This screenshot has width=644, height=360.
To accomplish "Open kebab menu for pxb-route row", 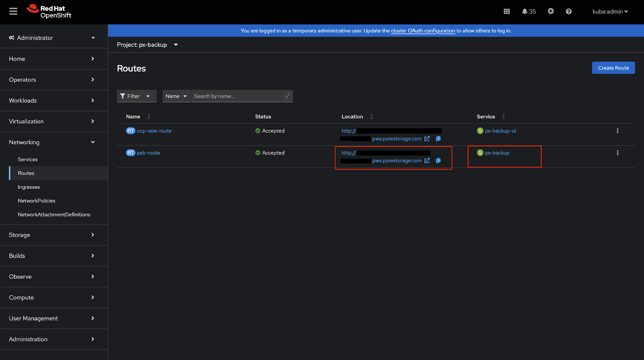I will coord(617,153).
